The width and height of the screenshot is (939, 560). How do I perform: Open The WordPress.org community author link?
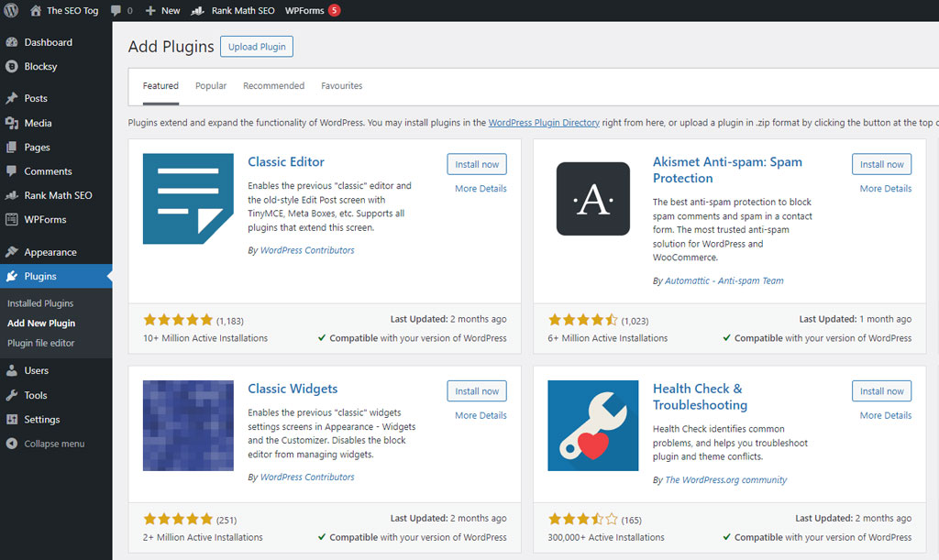[726, 480]
